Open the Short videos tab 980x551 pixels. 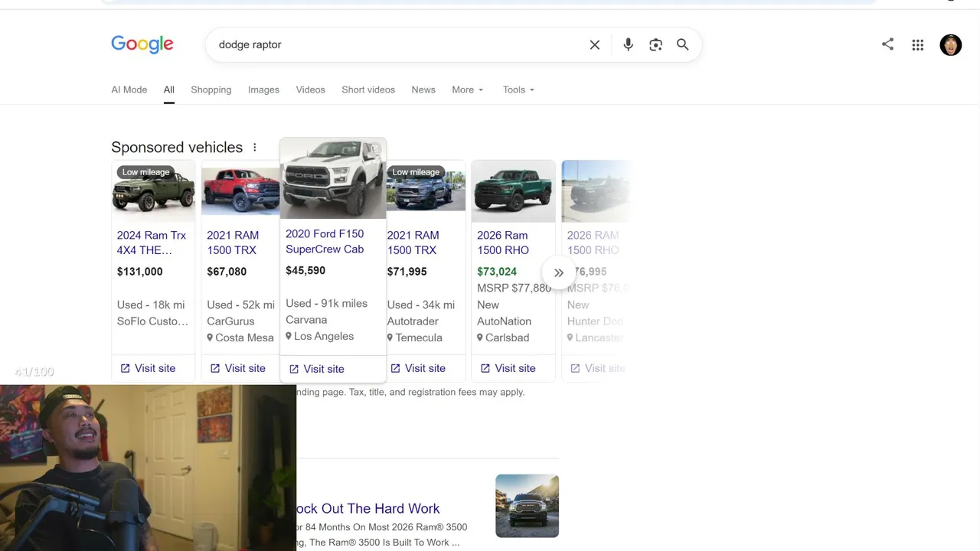[x=368, y=90]
